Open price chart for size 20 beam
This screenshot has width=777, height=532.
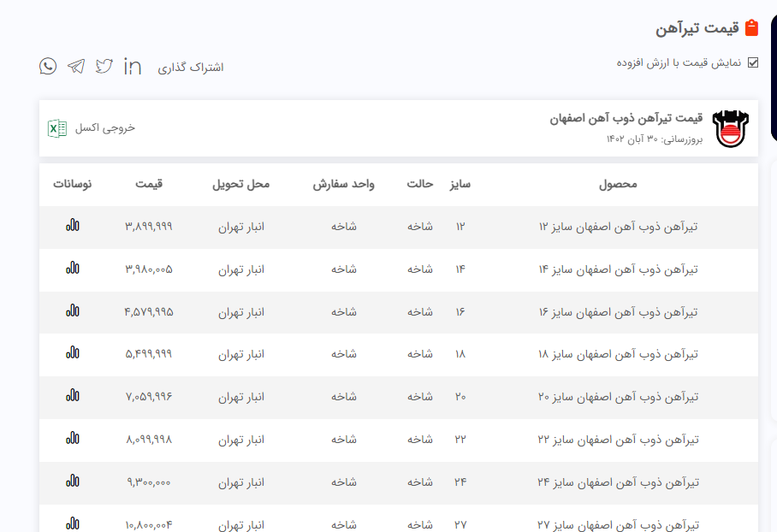click(x=73, y=395)
